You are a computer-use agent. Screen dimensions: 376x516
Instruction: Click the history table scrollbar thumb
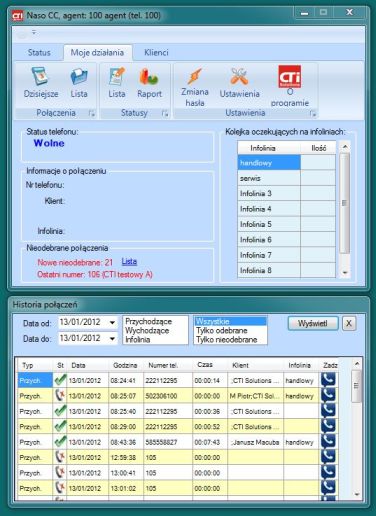pyautogui.click(x=356, y=386)
